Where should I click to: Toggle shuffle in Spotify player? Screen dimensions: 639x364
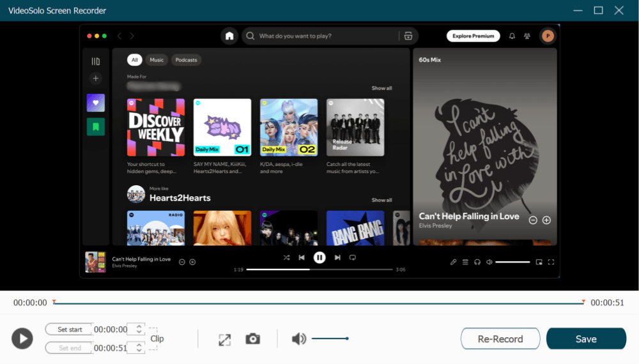(x=286, y=257)
